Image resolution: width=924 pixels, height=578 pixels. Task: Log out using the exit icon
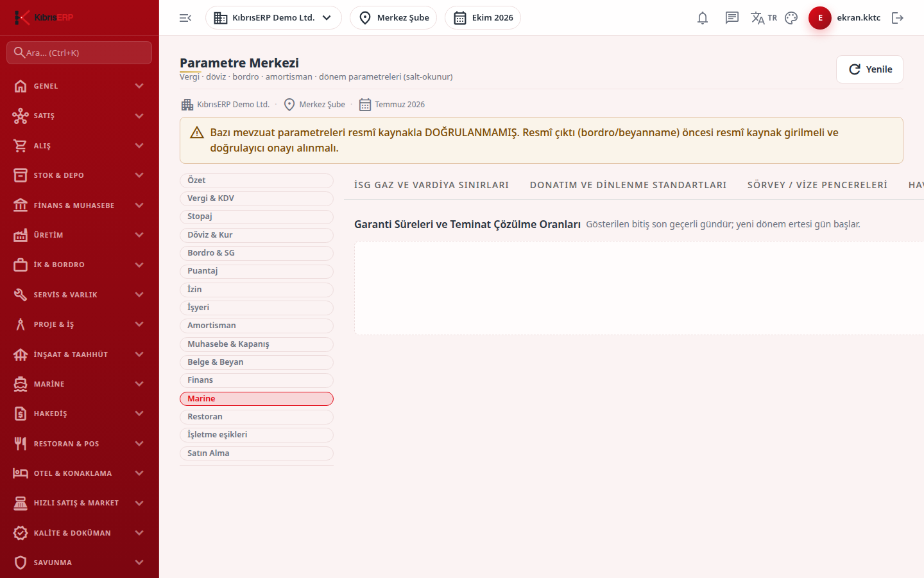click(898, 18)
